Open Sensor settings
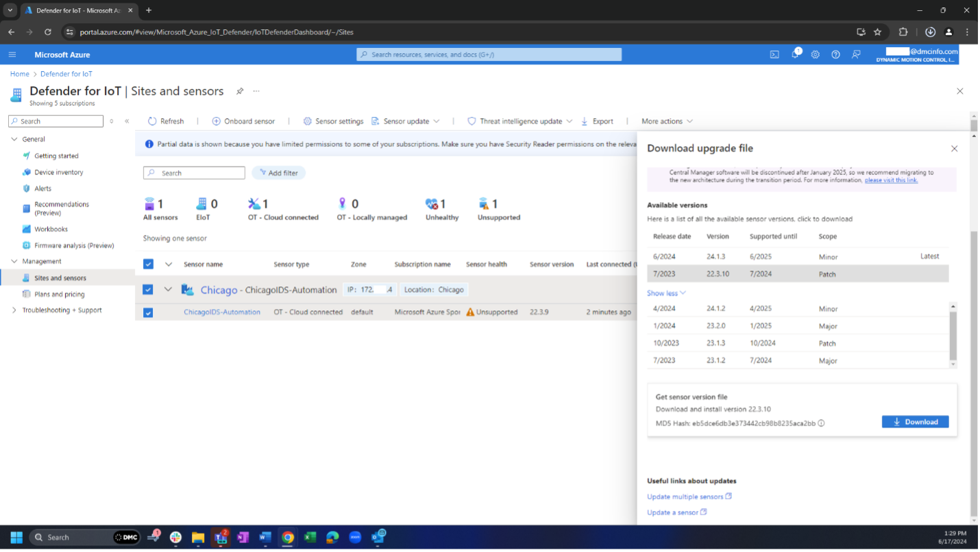The image size is (980, 552). [333, 121]
